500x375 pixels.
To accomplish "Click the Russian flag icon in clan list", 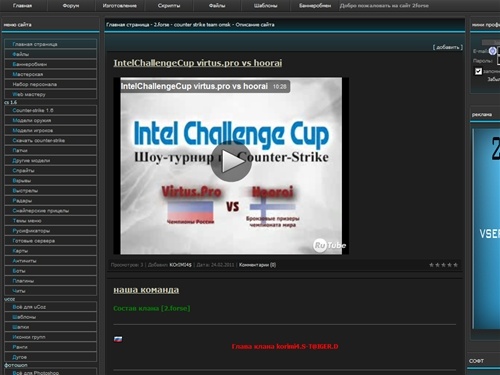I will (118, 339).
